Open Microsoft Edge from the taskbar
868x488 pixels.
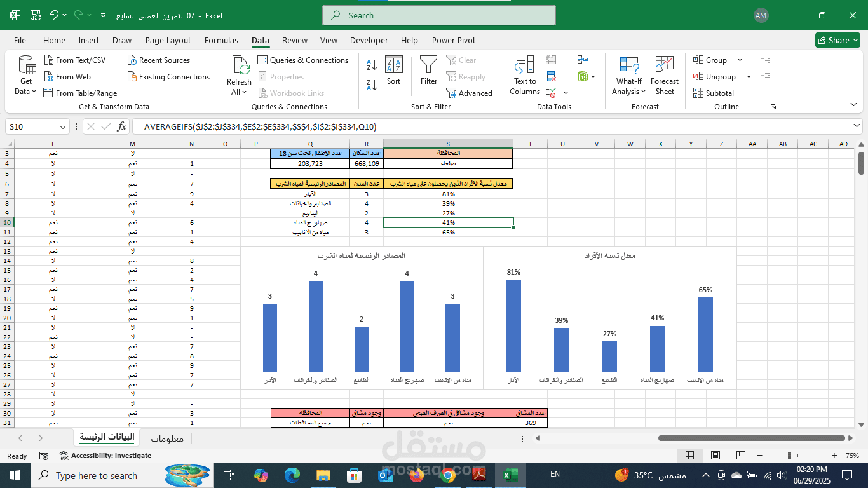(x=292, y=475)
